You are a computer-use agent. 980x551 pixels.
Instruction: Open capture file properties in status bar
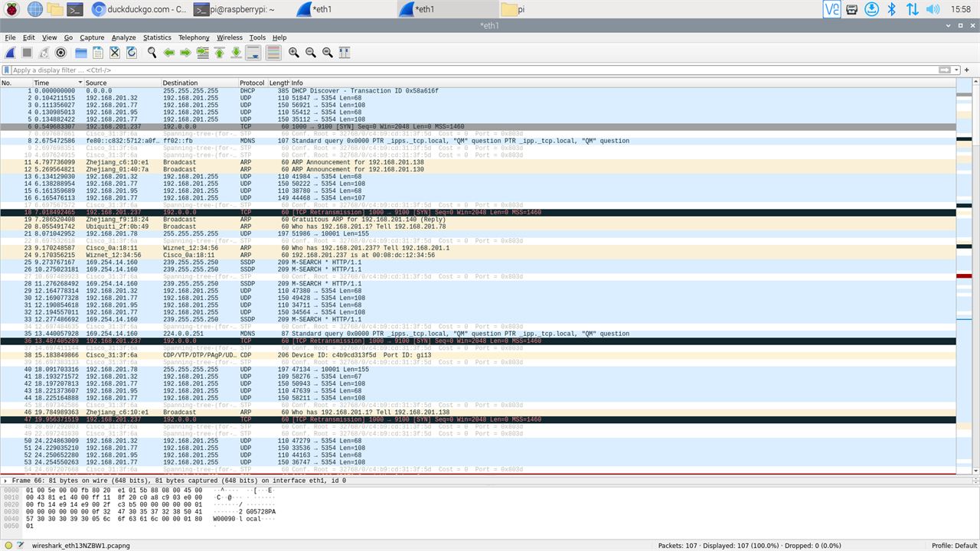coord(20,546)
